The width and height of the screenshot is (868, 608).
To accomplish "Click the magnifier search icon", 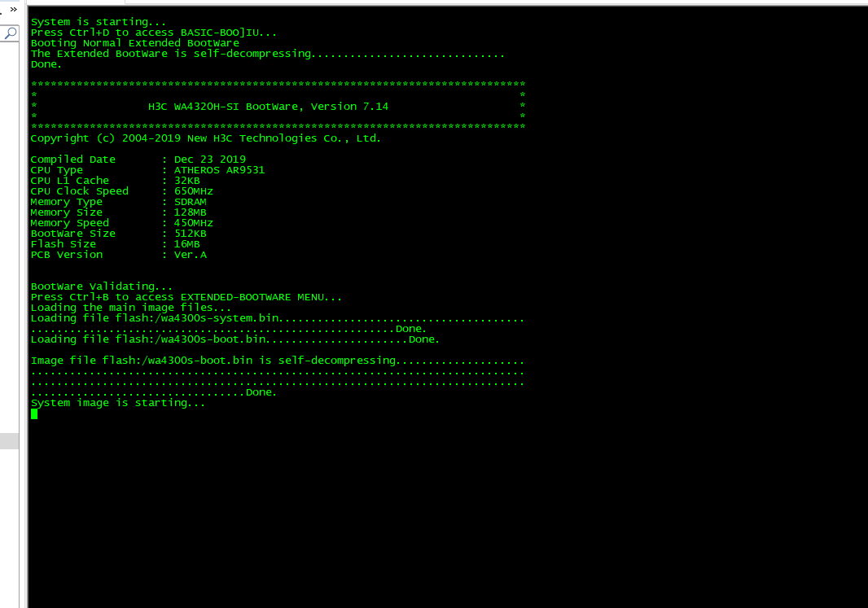I will [x=10, y=33].
